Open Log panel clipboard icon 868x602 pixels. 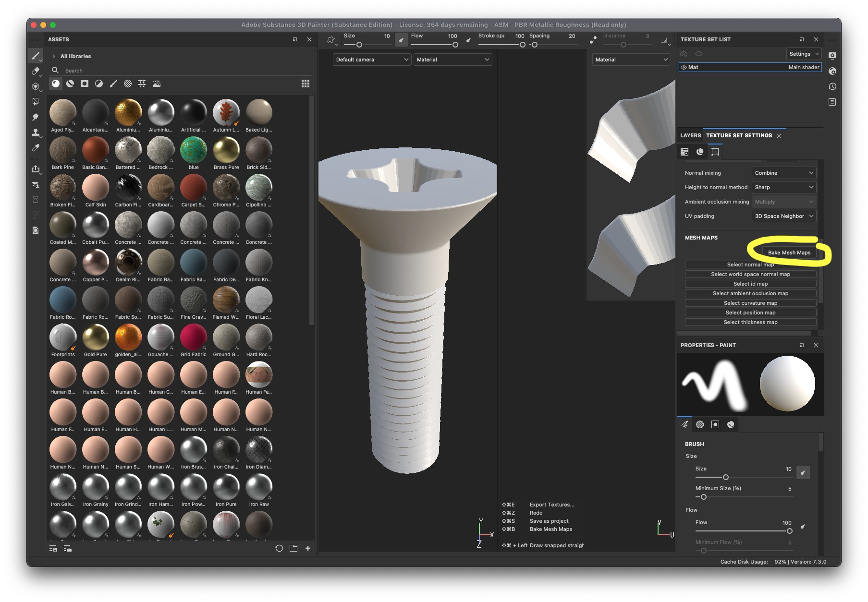click(832, 102)
